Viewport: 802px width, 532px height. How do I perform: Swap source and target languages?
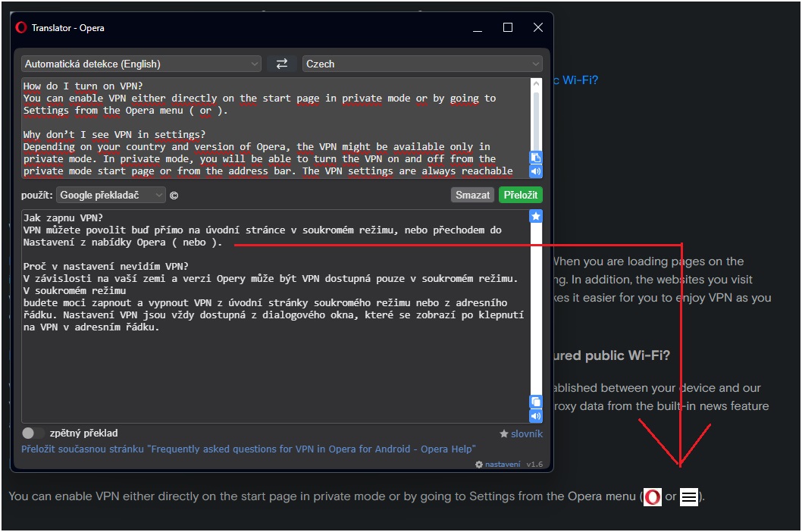(282, 64)
